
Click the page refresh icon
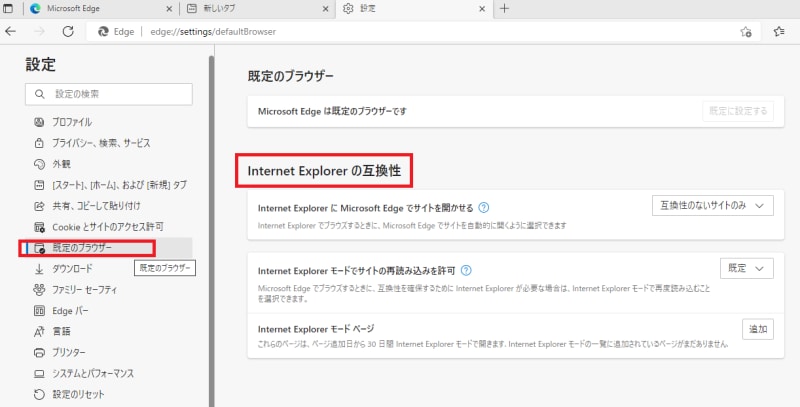pos(69,31)
